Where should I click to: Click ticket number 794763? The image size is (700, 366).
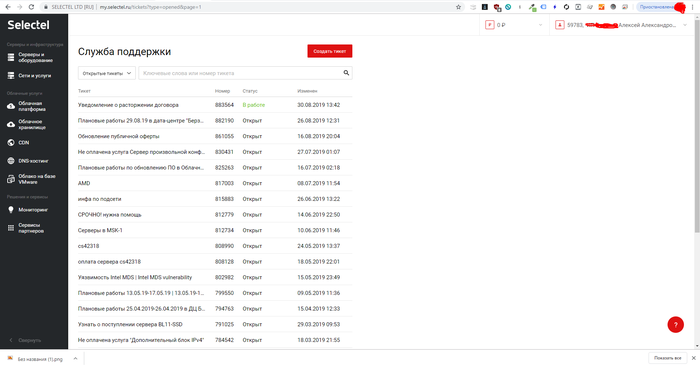224,309
